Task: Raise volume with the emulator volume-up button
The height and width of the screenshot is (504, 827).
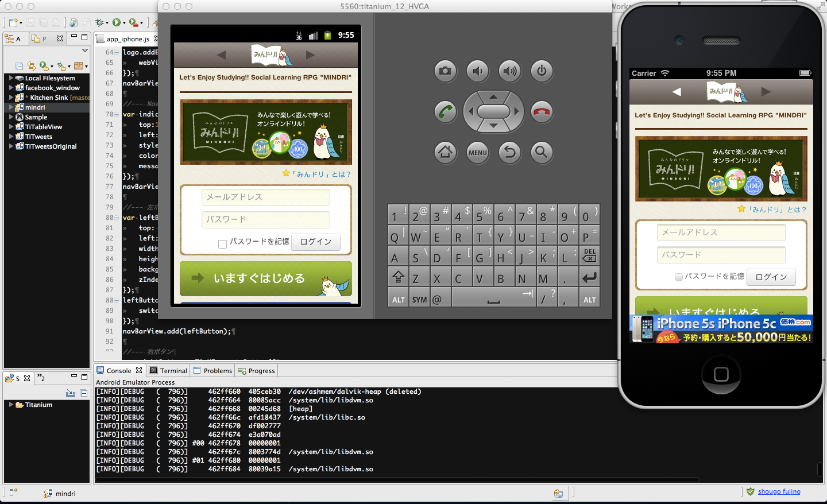Action: point(509,71)
